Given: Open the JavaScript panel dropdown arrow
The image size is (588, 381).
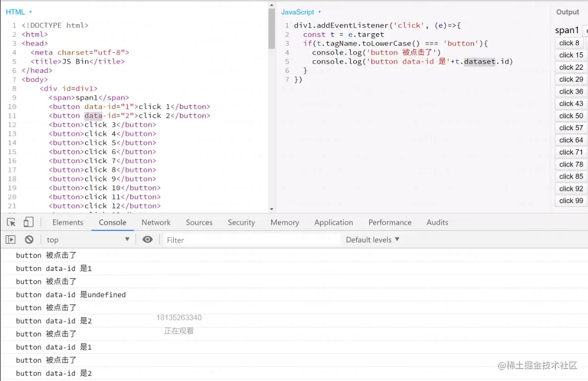Looking at the screenshot, I should click(x=320, y=12).
